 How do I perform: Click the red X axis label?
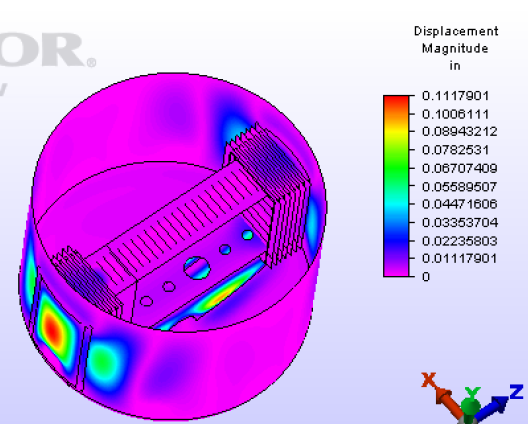[x=429, y=380]
